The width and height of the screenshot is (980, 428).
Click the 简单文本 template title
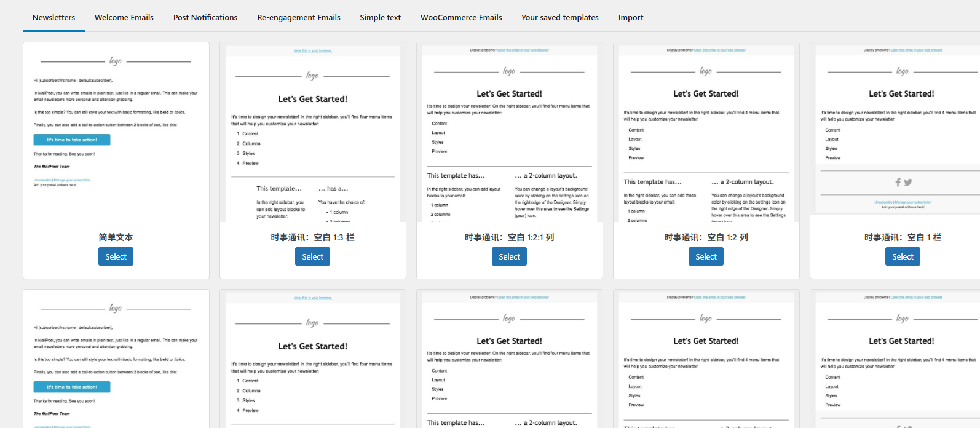tap(116, 237)
